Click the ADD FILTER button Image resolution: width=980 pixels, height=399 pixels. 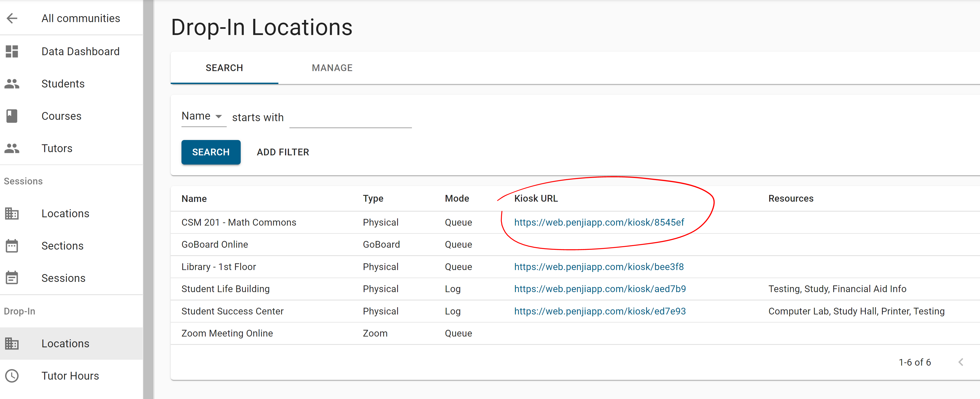[283, 152]
